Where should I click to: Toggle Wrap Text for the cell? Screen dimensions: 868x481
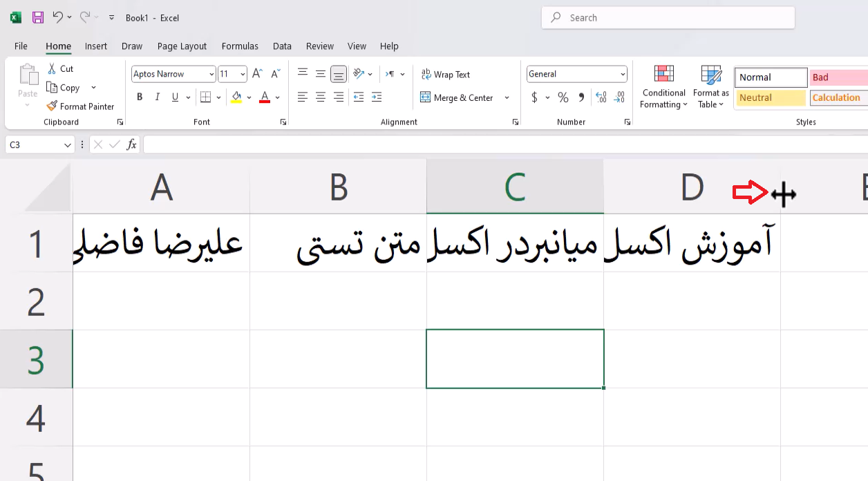coord(446,75)
